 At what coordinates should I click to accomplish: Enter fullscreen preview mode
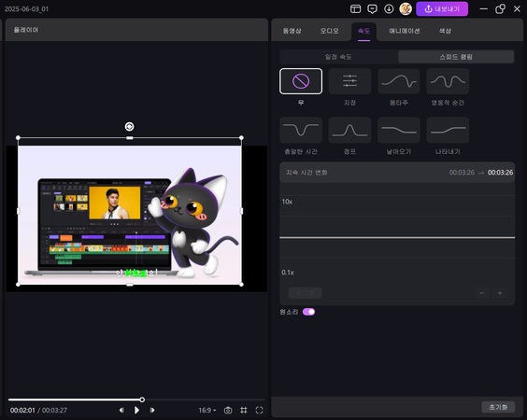(x=259, y=411)
